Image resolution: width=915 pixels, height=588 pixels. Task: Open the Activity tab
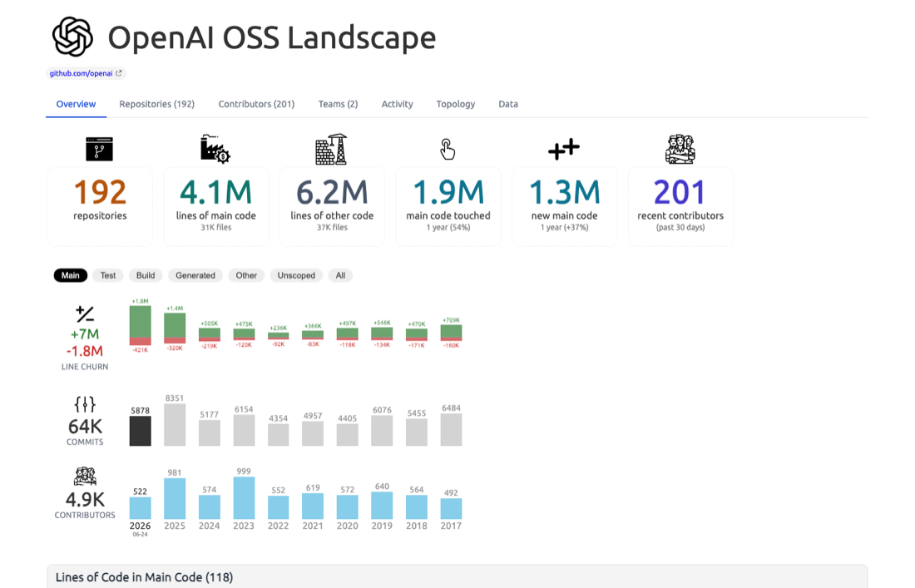pyautogui.click(x=398, y=104)
